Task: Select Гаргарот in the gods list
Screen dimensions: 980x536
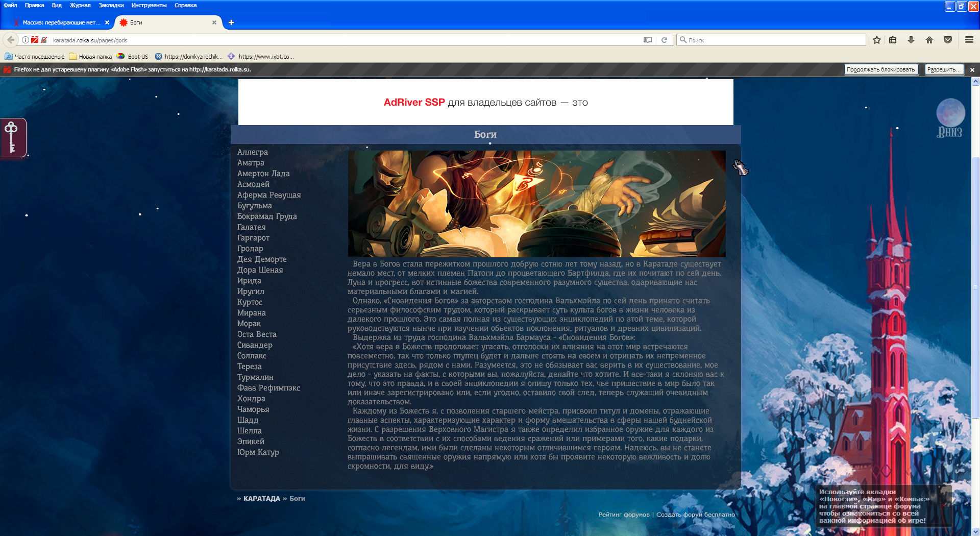Action: (x=253, y=238)
